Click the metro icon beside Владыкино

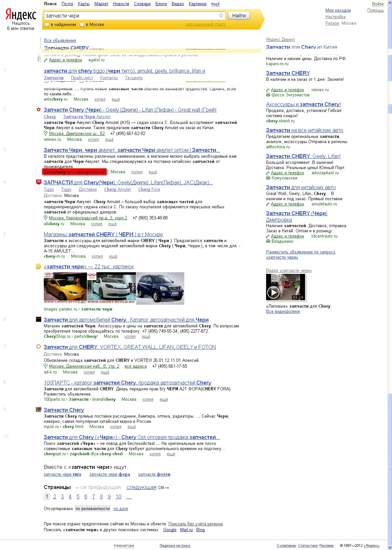(268, 241)
